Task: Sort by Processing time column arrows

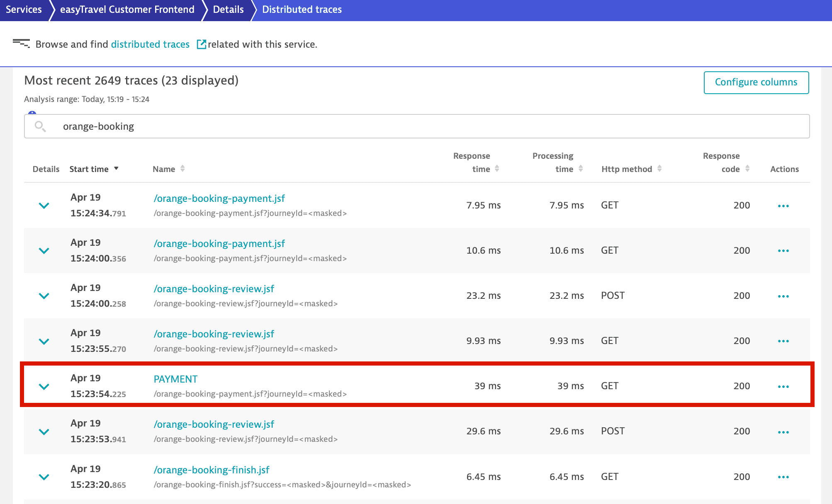Action: click(x=581, y=169)
